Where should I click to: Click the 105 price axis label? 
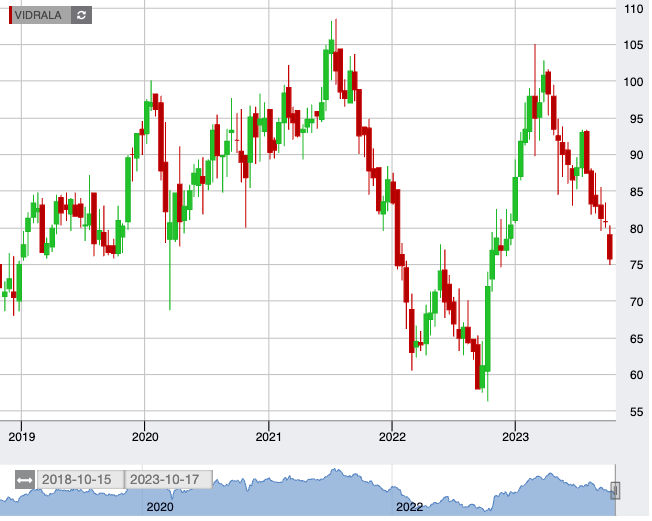(x=634, y=45)
